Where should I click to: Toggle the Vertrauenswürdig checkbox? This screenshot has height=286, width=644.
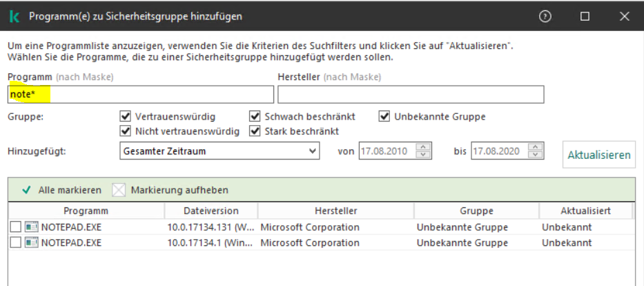point(125,117)
